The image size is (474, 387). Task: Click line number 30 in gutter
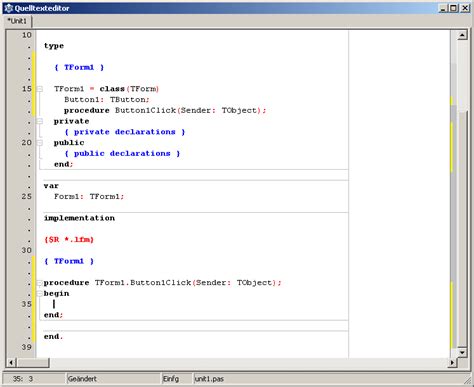click(x=27, y=250)
